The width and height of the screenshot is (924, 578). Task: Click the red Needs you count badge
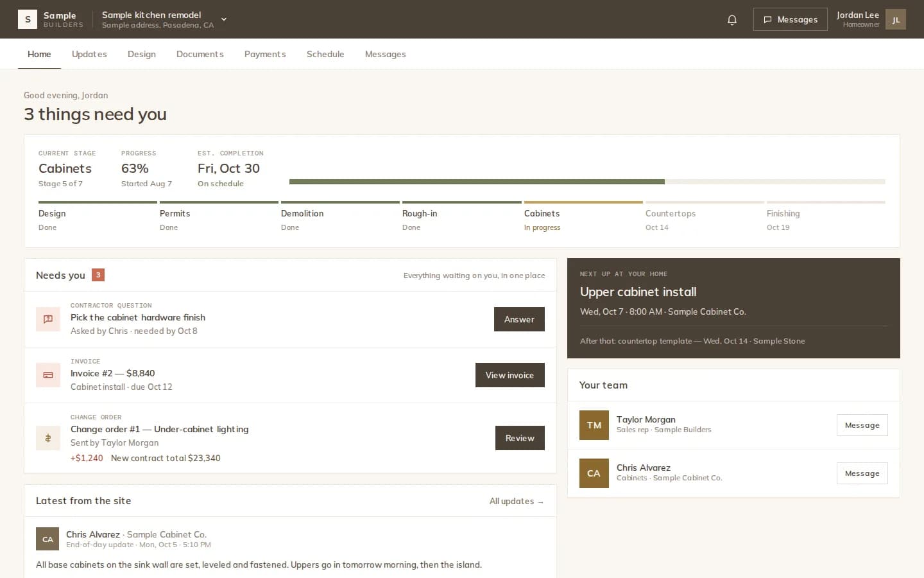pos(98,275)
